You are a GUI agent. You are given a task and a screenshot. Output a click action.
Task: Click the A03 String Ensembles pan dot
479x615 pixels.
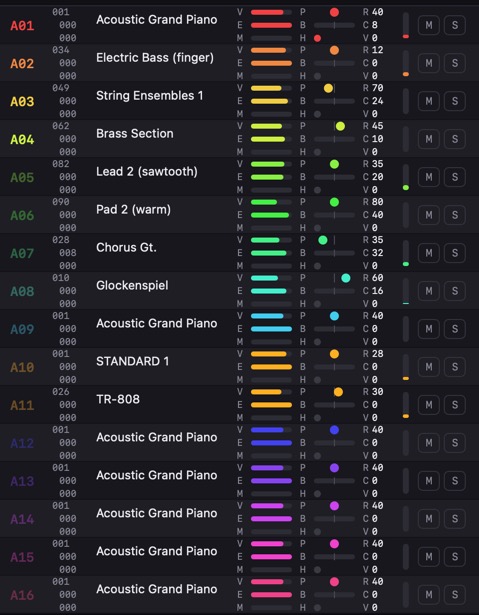pos(328,88)
